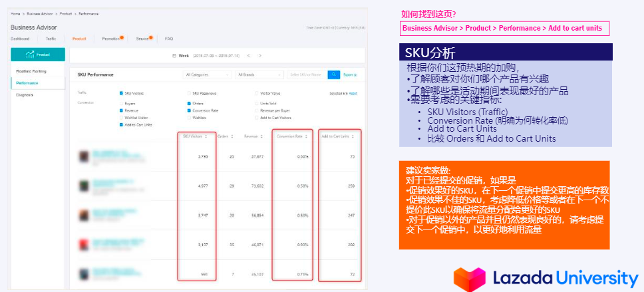Select the Product top tab
The image size is (644, 292).
click(x=79, y=39)
